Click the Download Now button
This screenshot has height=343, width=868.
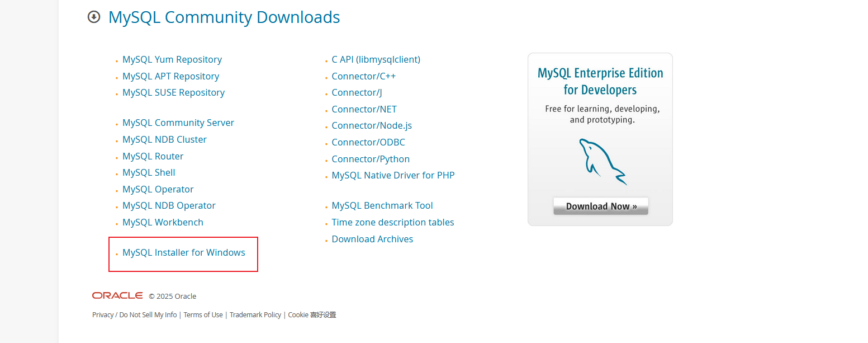(x=601, y=206)
